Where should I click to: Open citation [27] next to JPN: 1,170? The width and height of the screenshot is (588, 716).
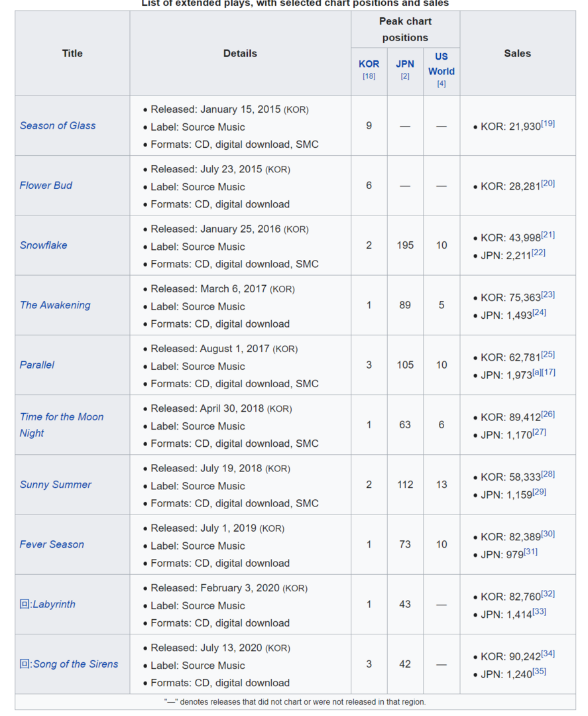[539, 432]
